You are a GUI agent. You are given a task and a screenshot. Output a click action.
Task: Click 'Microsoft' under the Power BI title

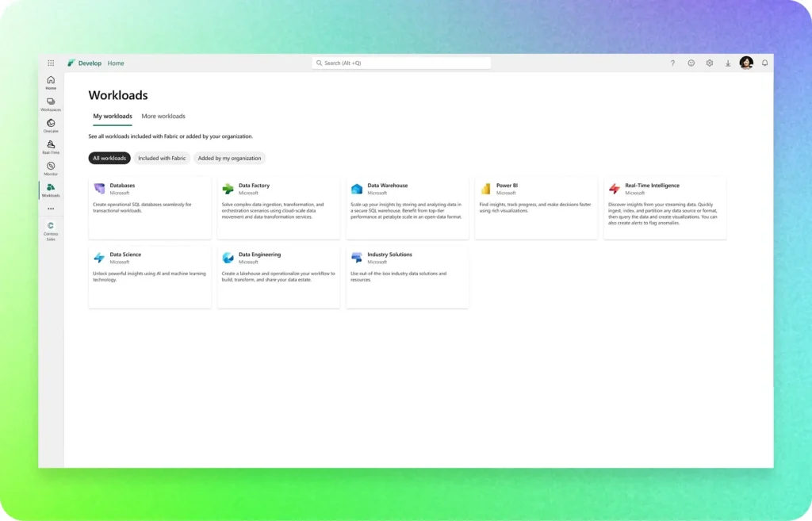(x=506, y=193)
